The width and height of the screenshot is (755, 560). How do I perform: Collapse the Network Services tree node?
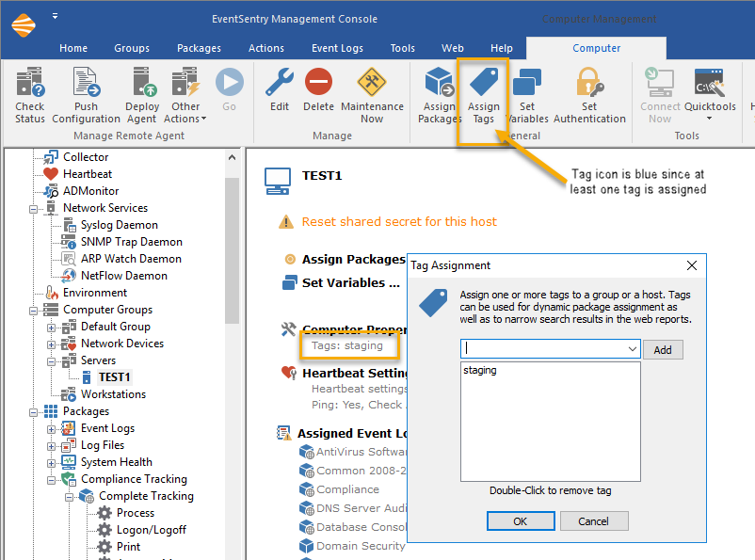(x=33, y=209)
